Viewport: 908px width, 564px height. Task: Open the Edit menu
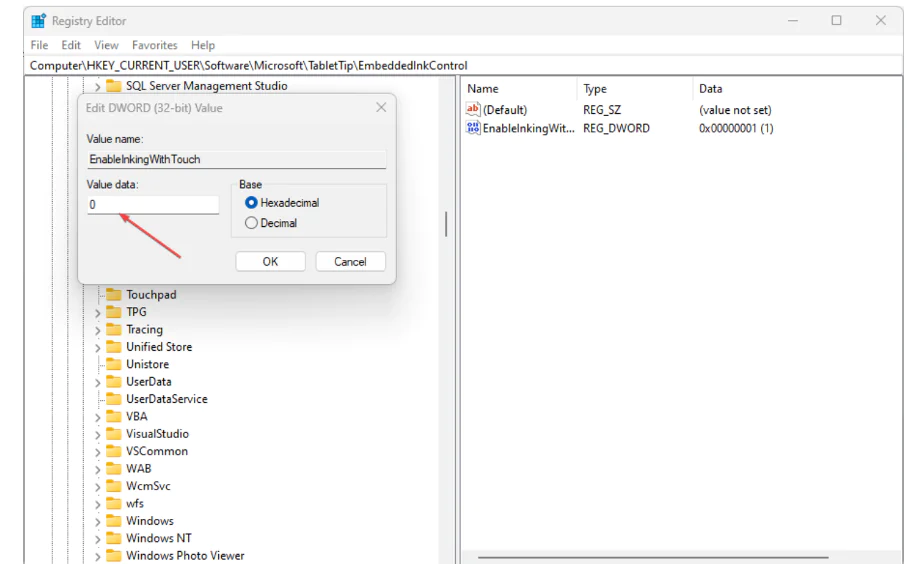coord(71,45)
